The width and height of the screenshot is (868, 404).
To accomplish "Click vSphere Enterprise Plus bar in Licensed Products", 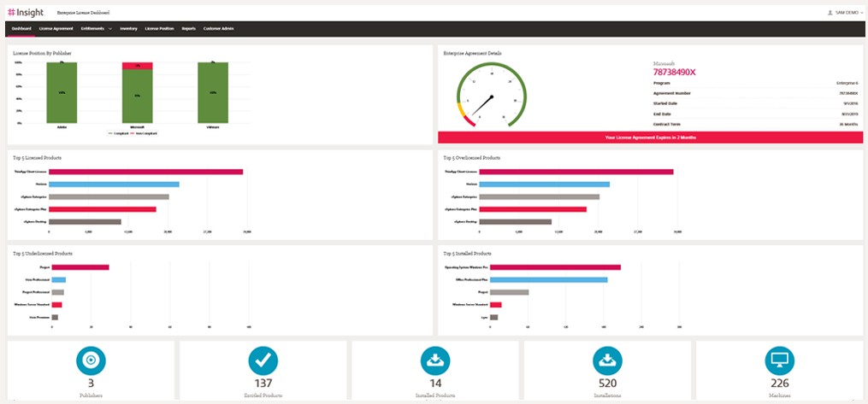I will [103, 209].
